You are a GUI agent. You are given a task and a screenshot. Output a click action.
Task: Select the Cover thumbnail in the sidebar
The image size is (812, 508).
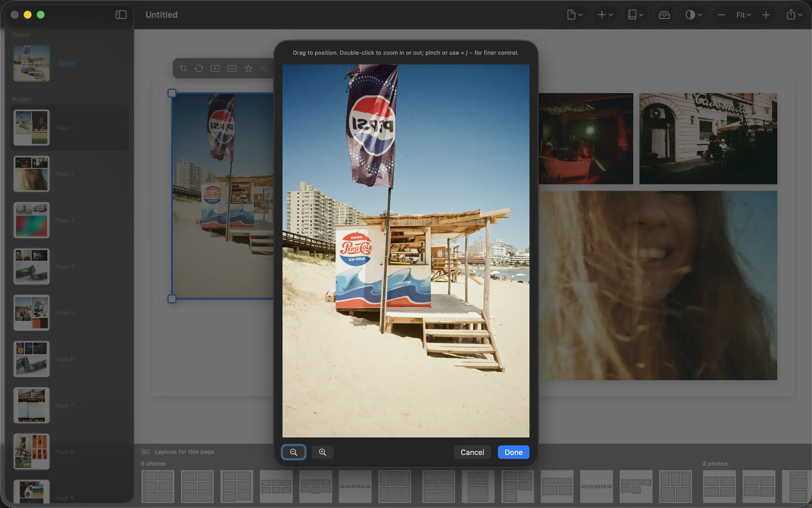32,63
